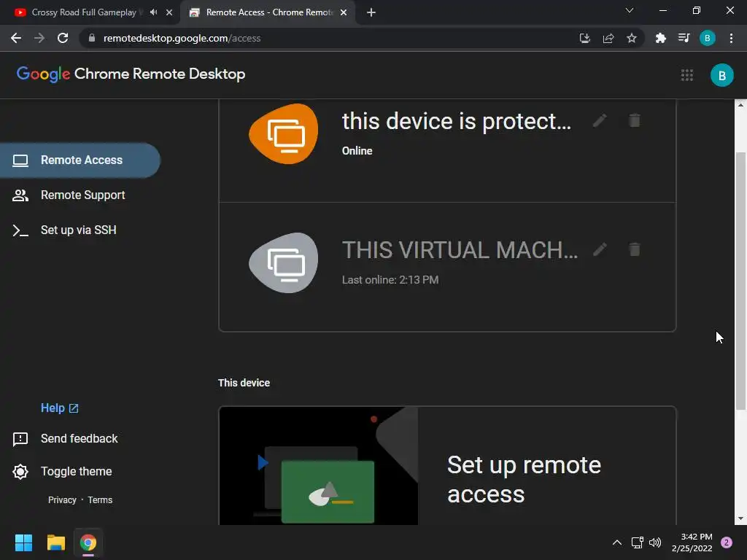Image resolution: width=747 pixels, height=560 pixels.
Task: Click the THIS VIRTUAL MACH... device name
Action: pyautogui.click(x=460, y=250)
